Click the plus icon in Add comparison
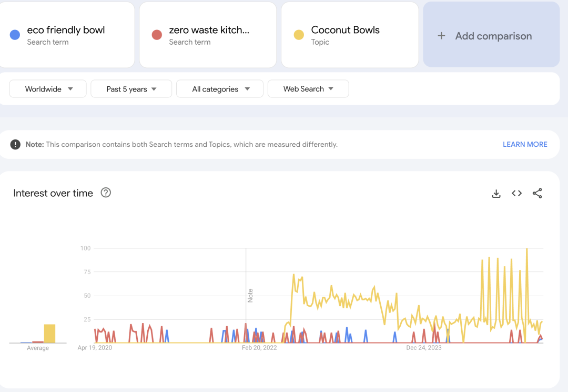Screen dimensions: 568x392 click(442, 36)
